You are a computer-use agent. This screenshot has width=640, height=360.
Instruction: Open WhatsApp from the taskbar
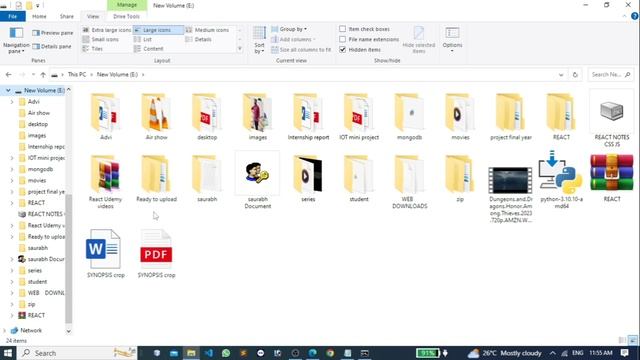tap(226, 353)
